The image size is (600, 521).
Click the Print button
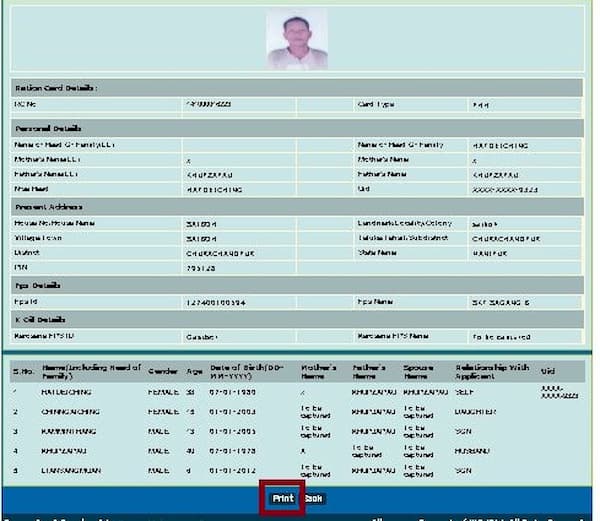pos(283,498)
